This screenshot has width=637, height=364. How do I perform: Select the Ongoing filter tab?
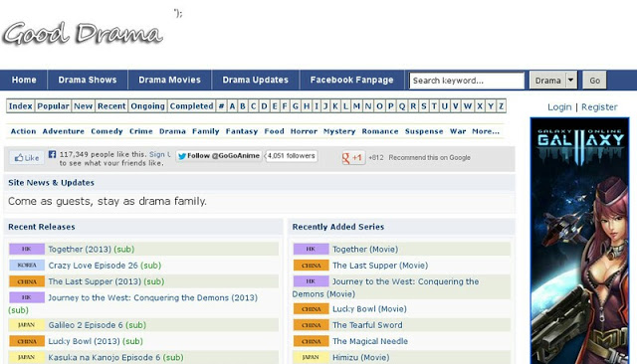click(147, 105)
